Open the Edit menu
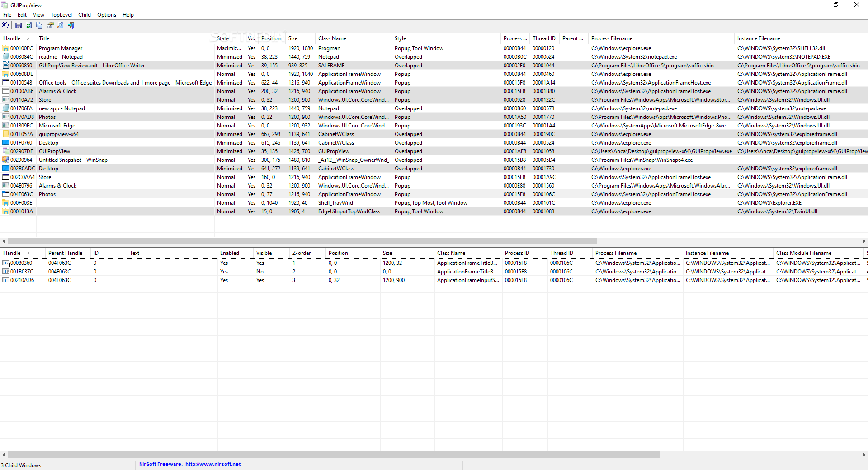868x470 pixels. tap(22, 15)
